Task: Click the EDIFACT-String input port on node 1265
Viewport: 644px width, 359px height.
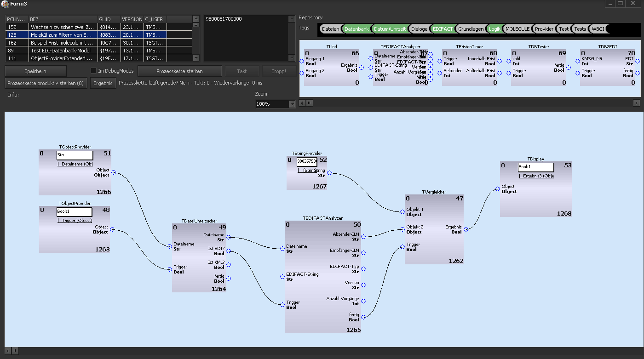Action: pyautogui.click(x=282, y=277)
